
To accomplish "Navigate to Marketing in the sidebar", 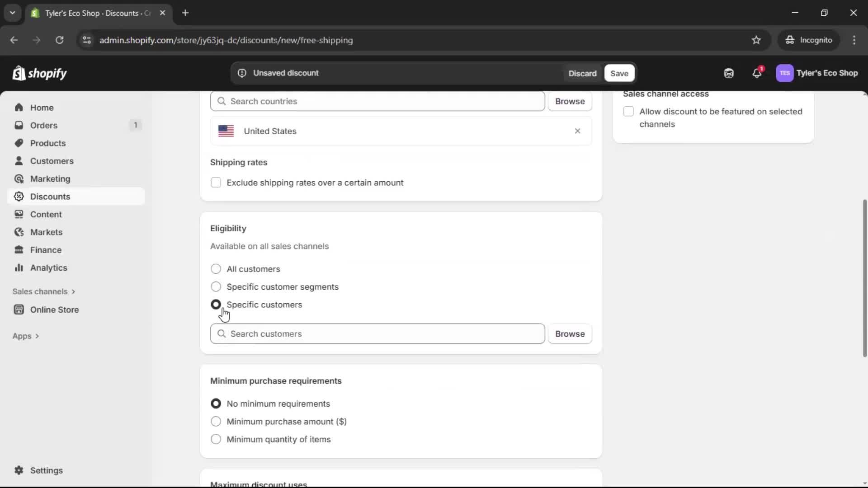I will [x=50, y=178].
